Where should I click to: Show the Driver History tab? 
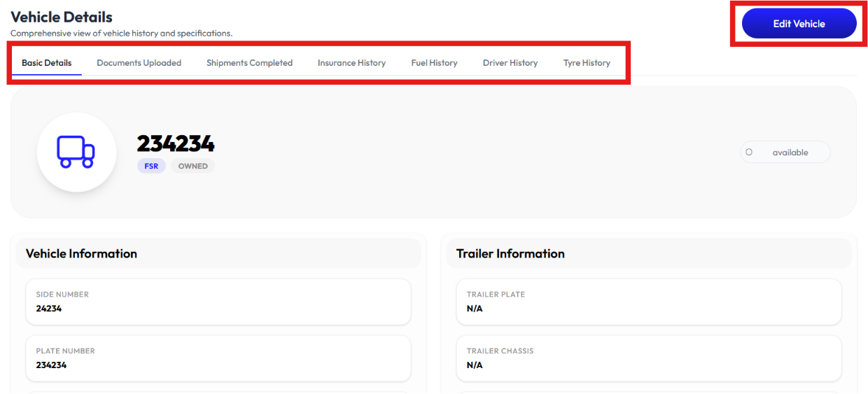pyautogui.click(x=510, y=63)
